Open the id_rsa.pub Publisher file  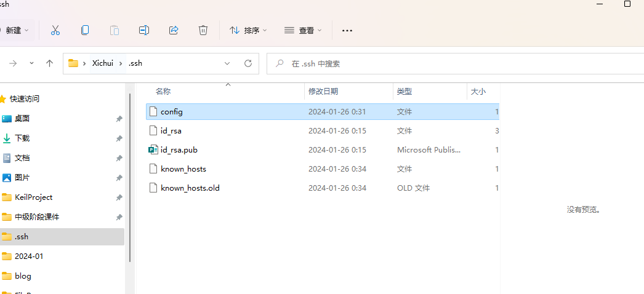coord(179,150)
